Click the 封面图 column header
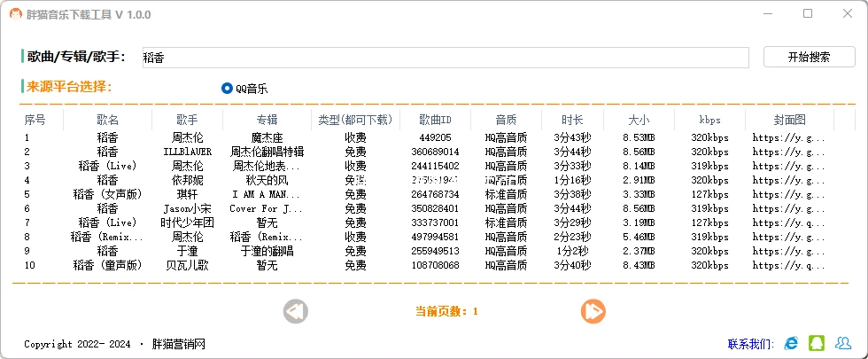The width and height of the screenshot is (868, 359). tap(789, 120)
